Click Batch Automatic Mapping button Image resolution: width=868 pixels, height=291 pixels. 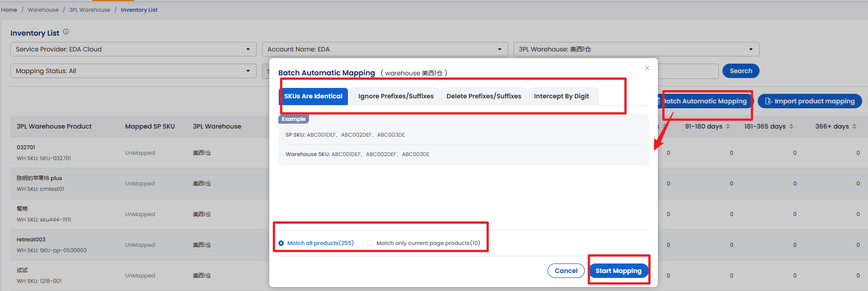(x=705, y=101)
